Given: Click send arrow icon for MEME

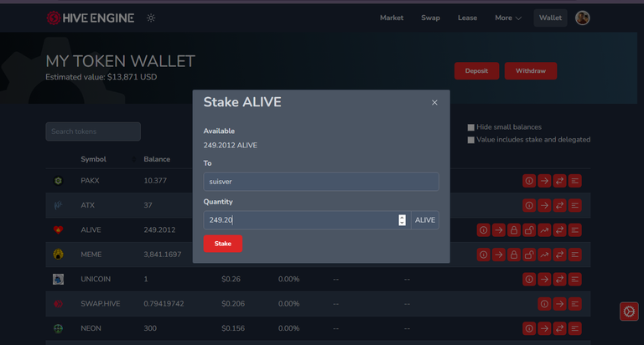Looking at the screenshot, I should 499,255.
